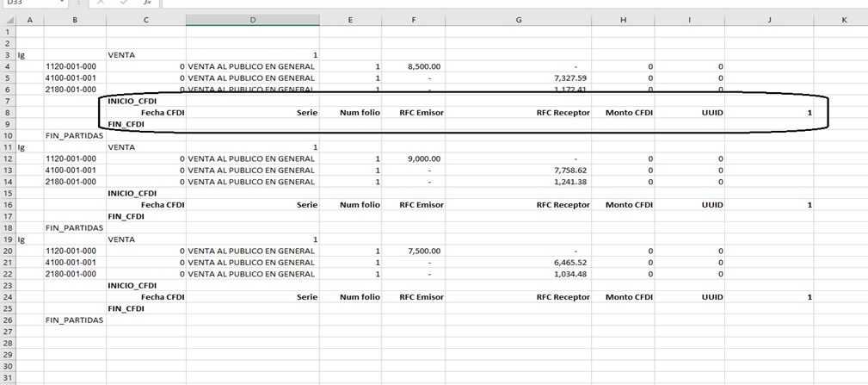Image resolution: width=868 pixels, height=385 pixels.
Task: Select row 8 header
Action: (x=8, y=112)
